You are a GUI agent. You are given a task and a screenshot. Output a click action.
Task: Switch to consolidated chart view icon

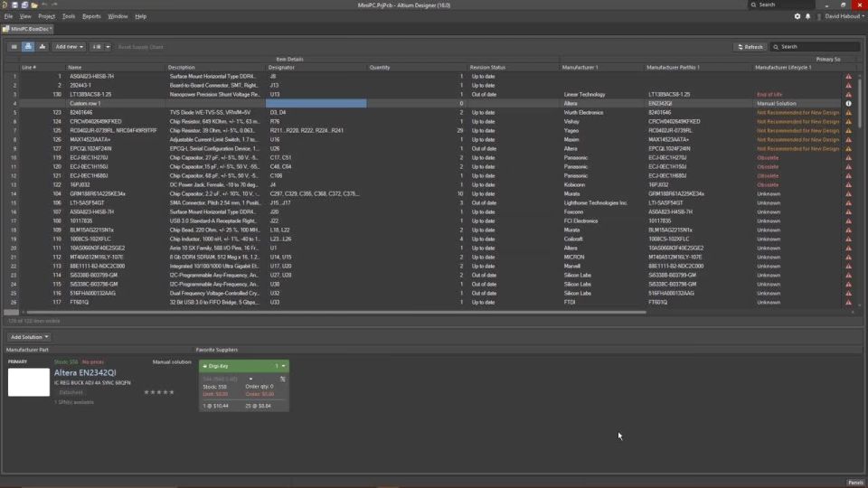tap(42, 47)
